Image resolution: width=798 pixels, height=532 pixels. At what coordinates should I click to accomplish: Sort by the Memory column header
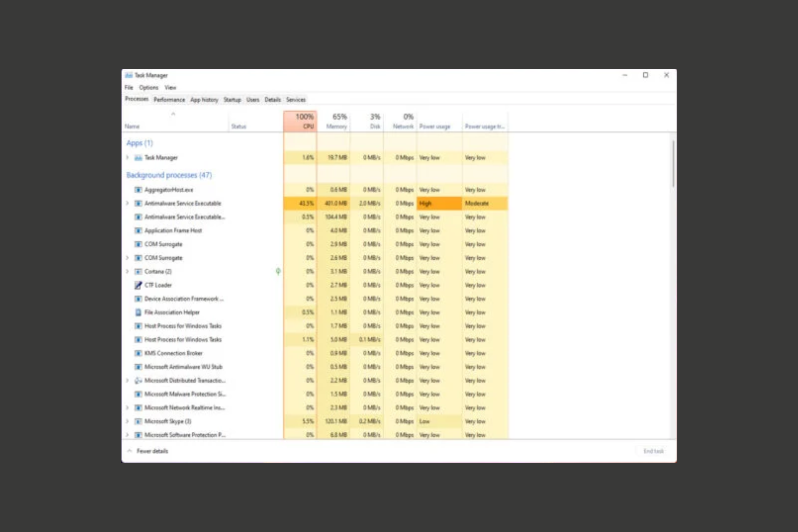333,121
